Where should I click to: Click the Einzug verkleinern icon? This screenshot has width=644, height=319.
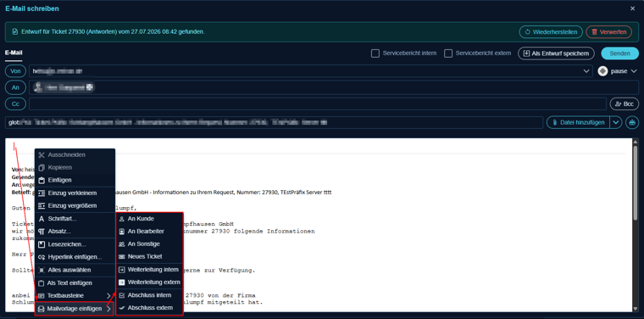pos(41,193)
